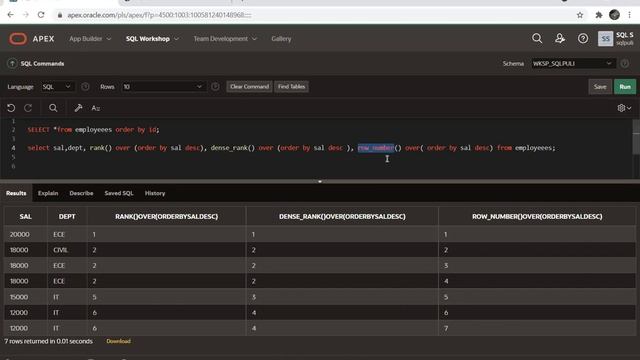This screenshot has width=640, height=360.
Task: Switch to the History tab
Action: point(155,193)
